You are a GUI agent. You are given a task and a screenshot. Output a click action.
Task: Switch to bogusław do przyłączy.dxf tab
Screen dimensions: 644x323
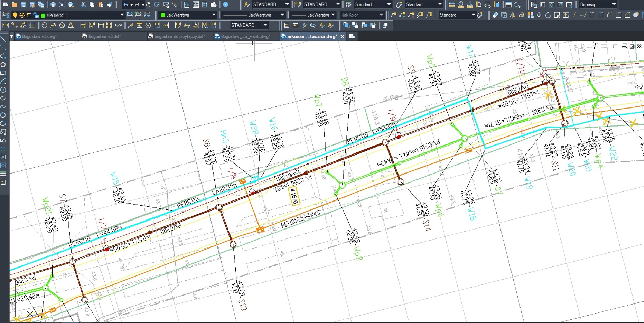tap(179, 36)
